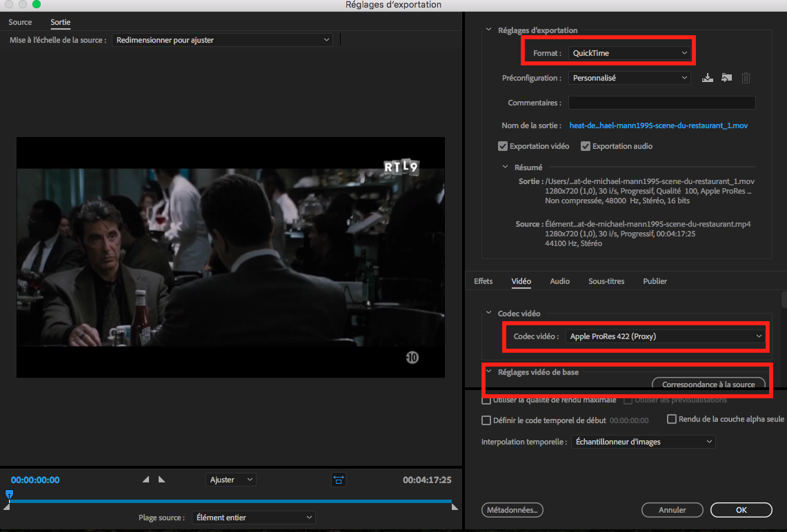Open the Audio tab
This screenshot has width=787, height=532.
tap(559, 281)
